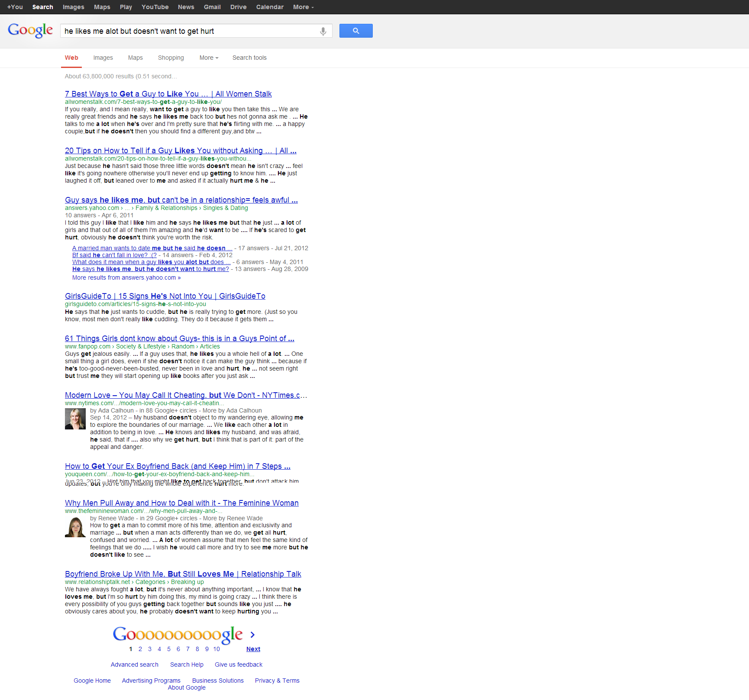Open Modern Love NYTimes result
Image resolution: width=749 pixels, height=700 pixels.
[186, 395]
